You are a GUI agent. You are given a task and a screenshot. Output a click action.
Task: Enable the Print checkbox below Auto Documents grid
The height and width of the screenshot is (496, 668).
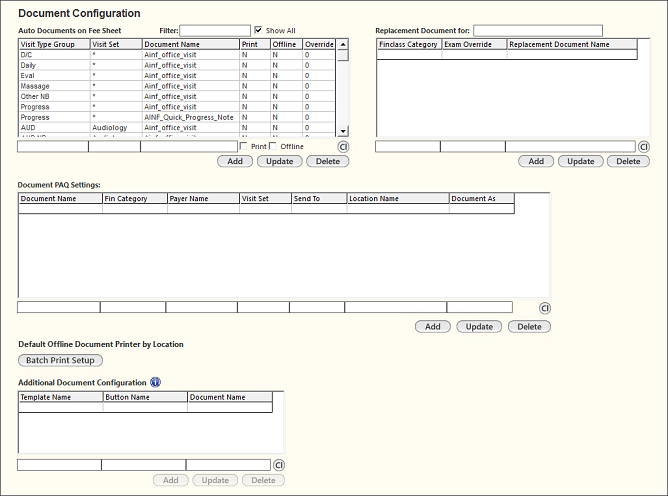click(x=244, y=146)
